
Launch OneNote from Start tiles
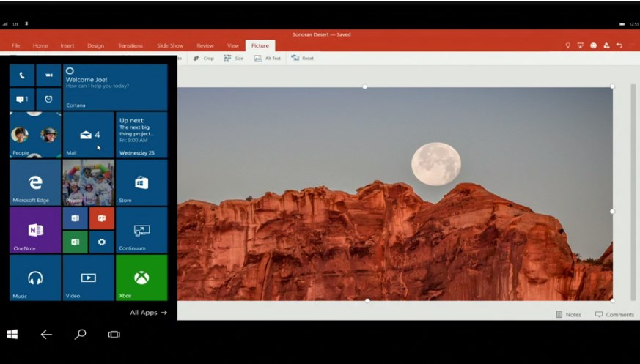coord(35,230)
